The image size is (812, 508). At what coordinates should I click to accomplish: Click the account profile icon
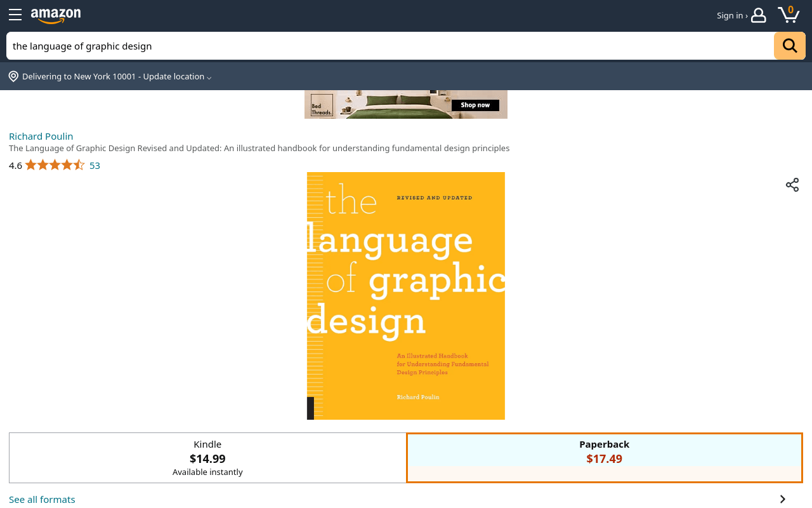pos(758,15)
